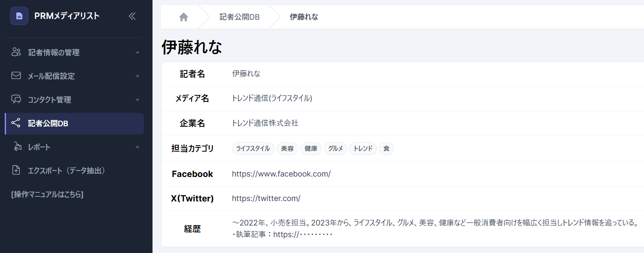The height and width of the screenshot is (253, 644).
Task: Click the export file icon
Action: pos(16,171)
